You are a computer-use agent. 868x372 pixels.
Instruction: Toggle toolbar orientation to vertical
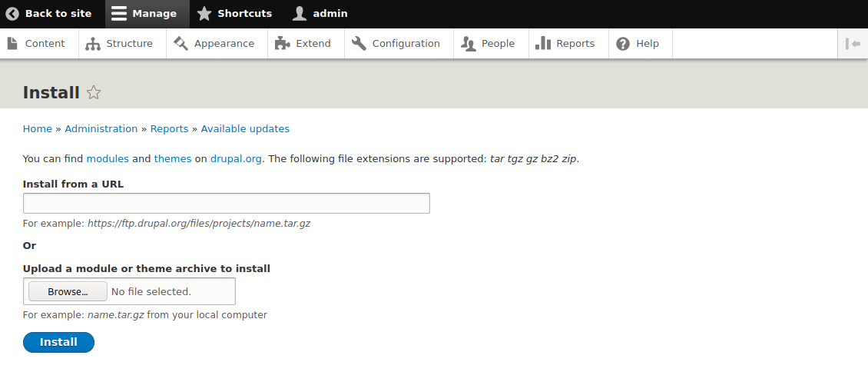[853, 44]
